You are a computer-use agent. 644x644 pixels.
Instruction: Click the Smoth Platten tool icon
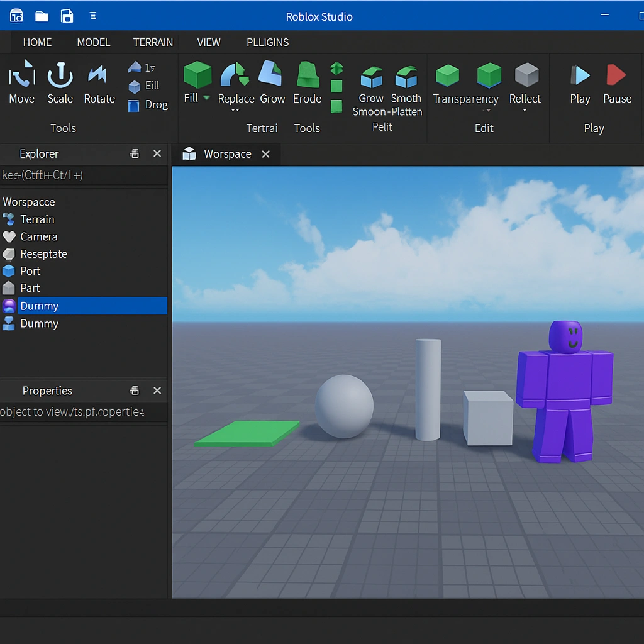coord(406,77)
